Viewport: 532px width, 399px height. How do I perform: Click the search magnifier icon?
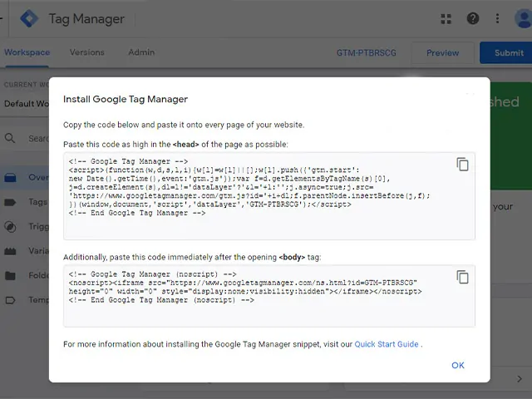click(x=11, y=139)
